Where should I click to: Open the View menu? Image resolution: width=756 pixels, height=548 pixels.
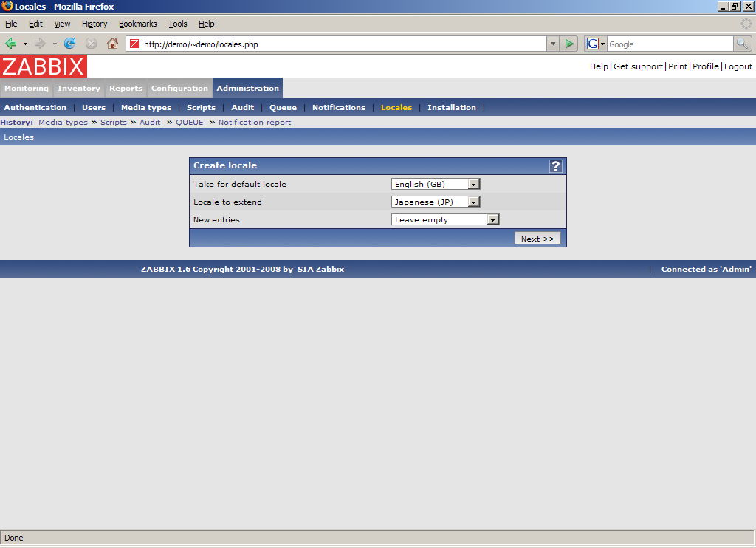tap(62, 24)
